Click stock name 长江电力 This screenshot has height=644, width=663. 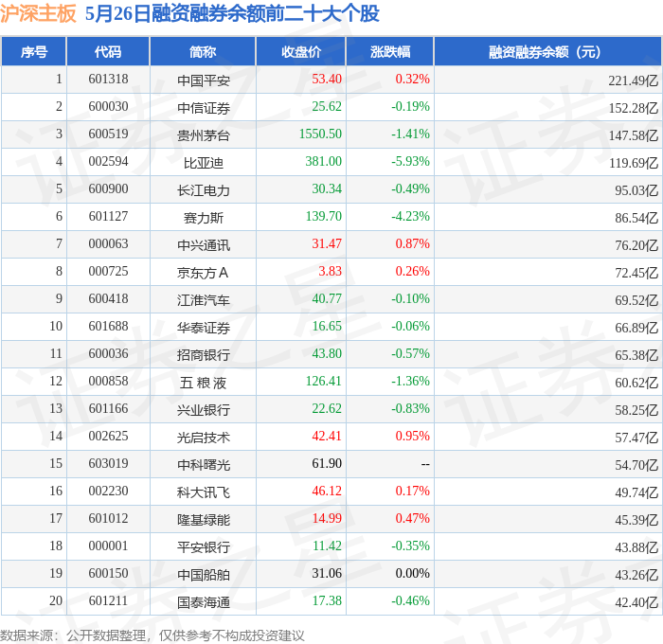204,190
